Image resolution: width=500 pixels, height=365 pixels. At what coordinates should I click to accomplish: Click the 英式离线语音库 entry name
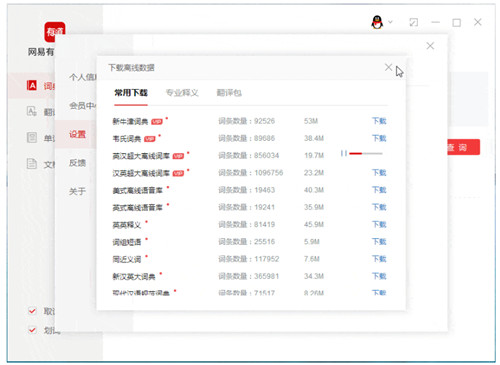137,208
